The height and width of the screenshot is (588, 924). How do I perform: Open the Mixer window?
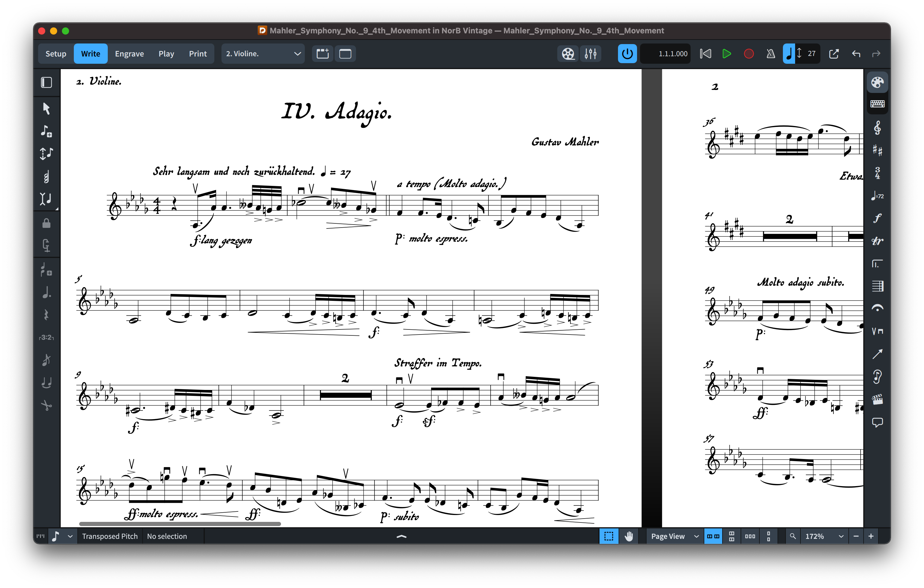[591, 54]
